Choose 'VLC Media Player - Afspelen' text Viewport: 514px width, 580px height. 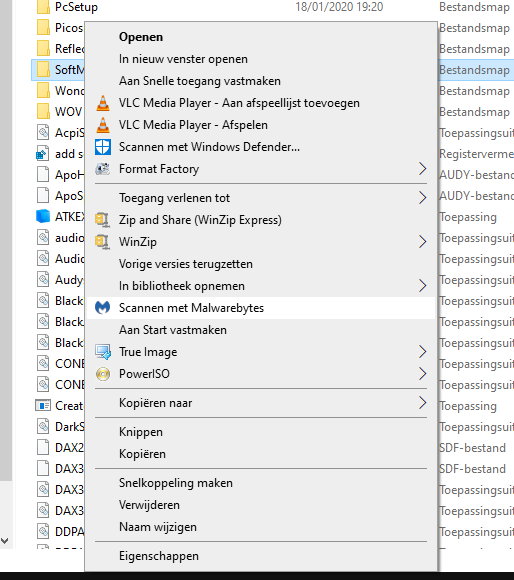193,125
